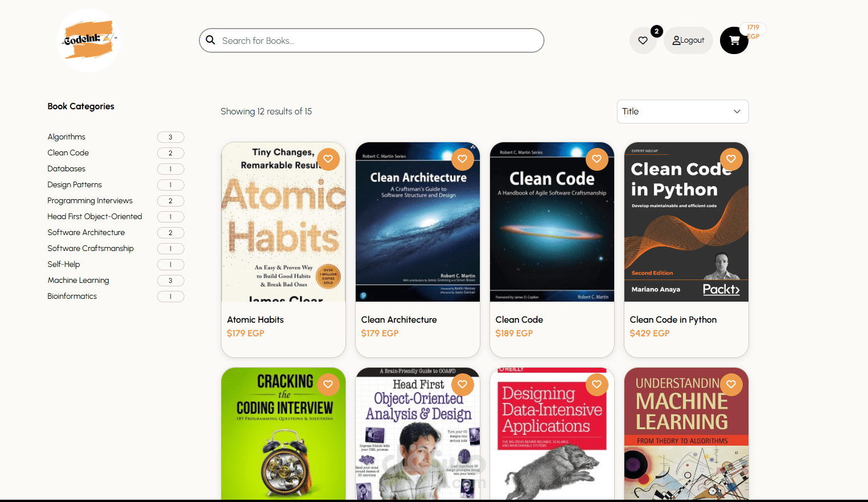Open Understanding Machine Learning cover
The image size is (868, 502).
click(x=686, y=434)
